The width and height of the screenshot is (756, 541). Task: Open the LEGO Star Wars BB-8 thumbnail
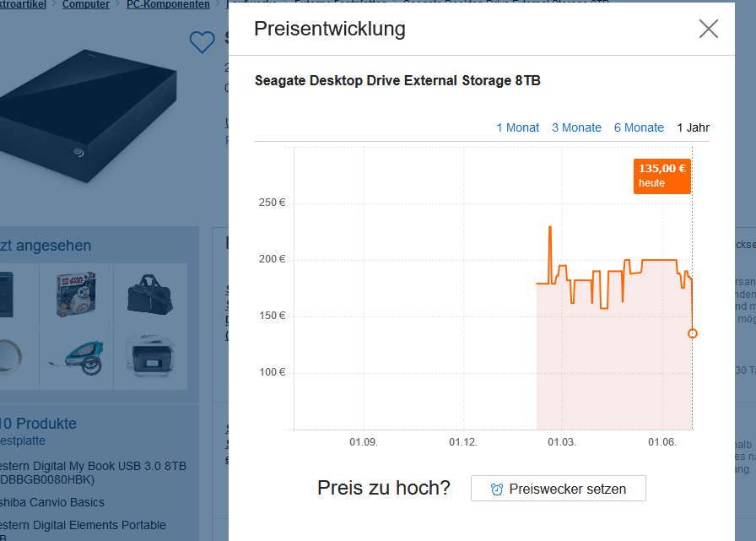coord(77,293)
